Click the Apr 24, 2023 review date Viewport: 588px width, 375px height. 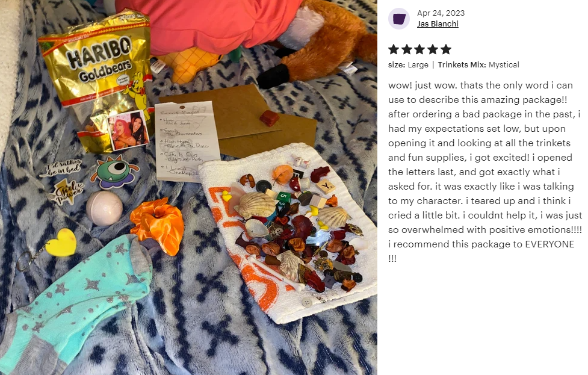pyautogui.click(x=441, y=13)
